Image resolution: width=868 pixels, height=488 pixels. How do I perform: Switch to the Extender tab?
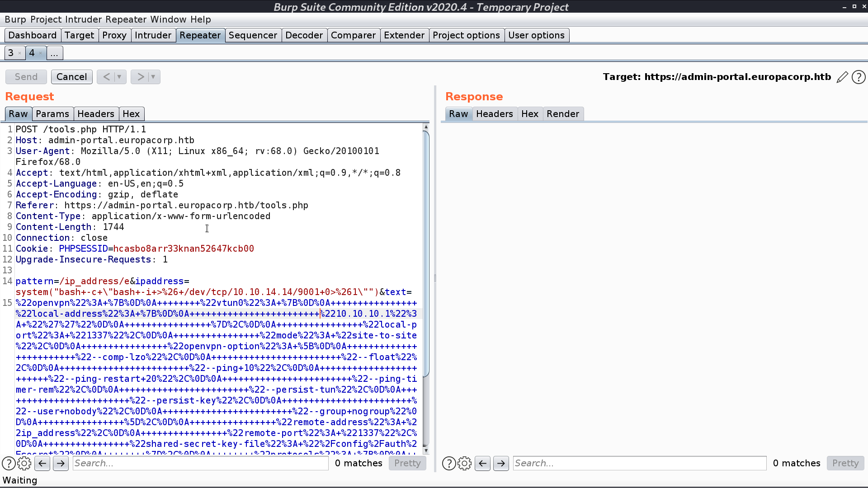point(405,35)
